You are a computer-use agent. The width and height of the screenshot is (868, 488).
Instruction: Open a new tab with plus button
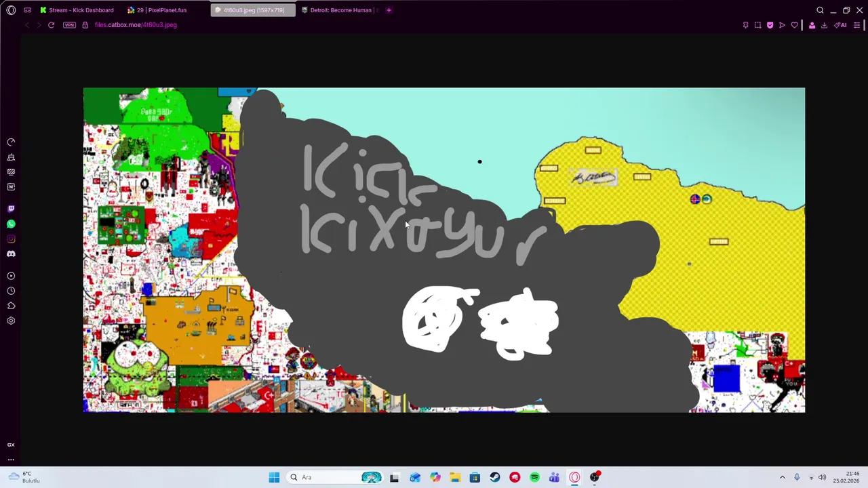pyautogui.click(x=389, y=10)
